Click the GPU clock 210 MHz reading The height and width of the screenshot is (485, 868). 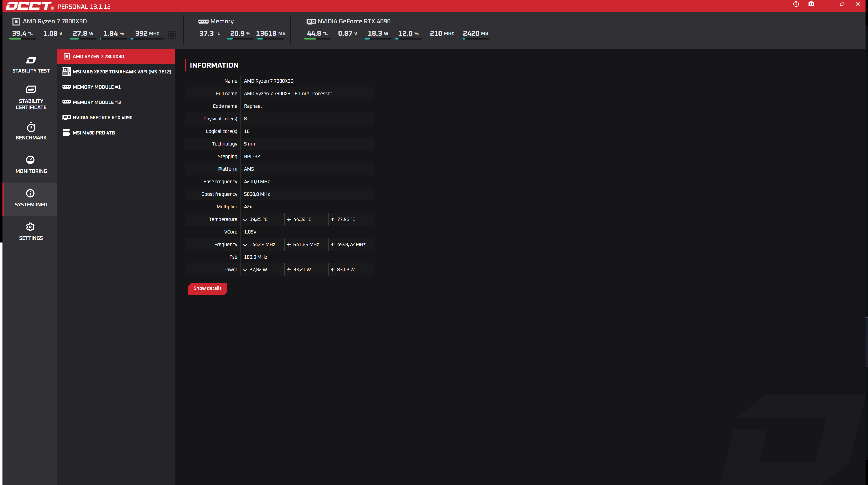point(442,33)
